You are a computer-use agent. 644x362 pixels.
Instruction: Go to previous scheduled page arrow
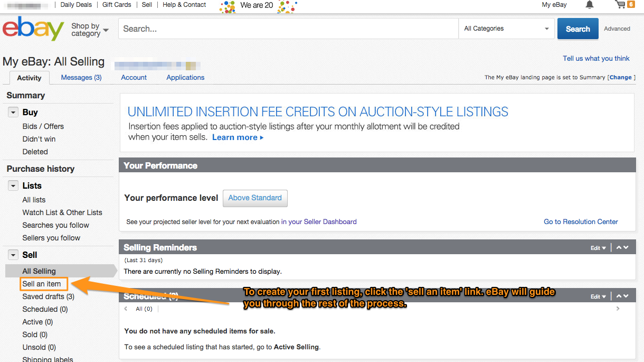click(126, 309)
